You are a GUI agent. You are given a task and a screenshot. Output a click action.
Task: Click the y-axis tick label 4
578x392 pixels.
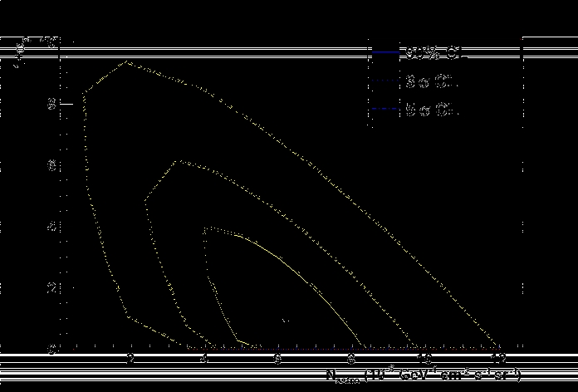pos(51,226)
